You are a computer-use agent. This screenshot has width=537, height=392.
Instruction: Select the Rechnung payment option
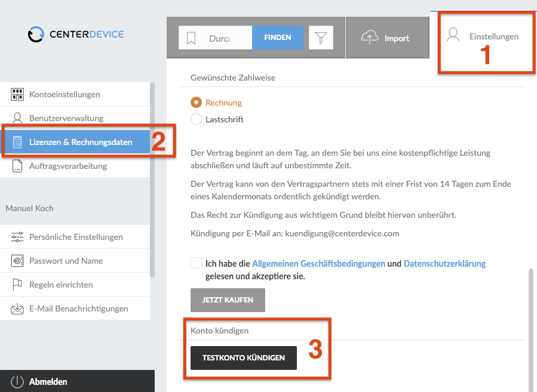coord(197,102)
